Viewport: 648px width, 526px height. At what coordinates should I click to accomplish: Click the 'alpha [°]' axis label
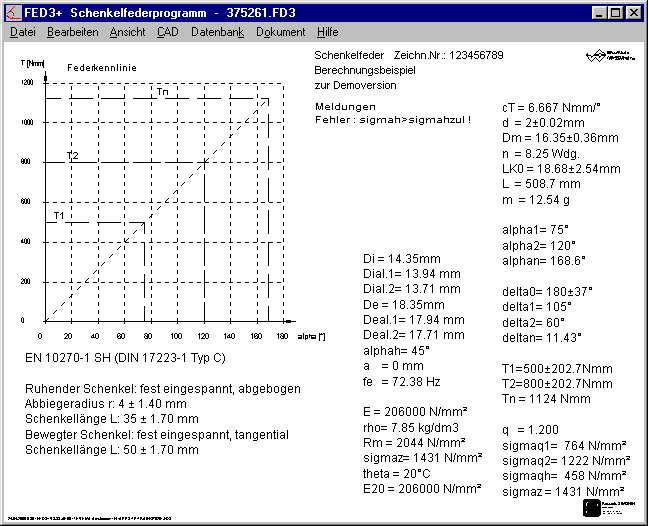point(311,337)
